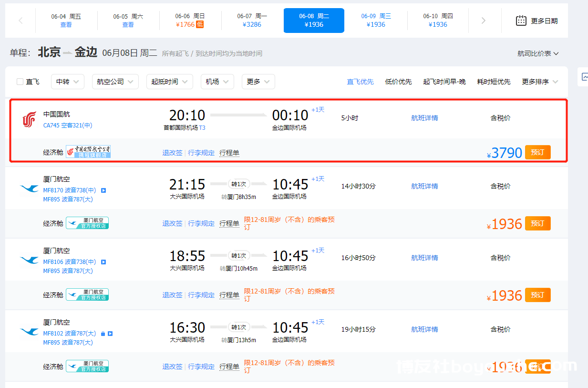
Task: Click the Air China flagship store badge
Action: [x=88, y=152]
